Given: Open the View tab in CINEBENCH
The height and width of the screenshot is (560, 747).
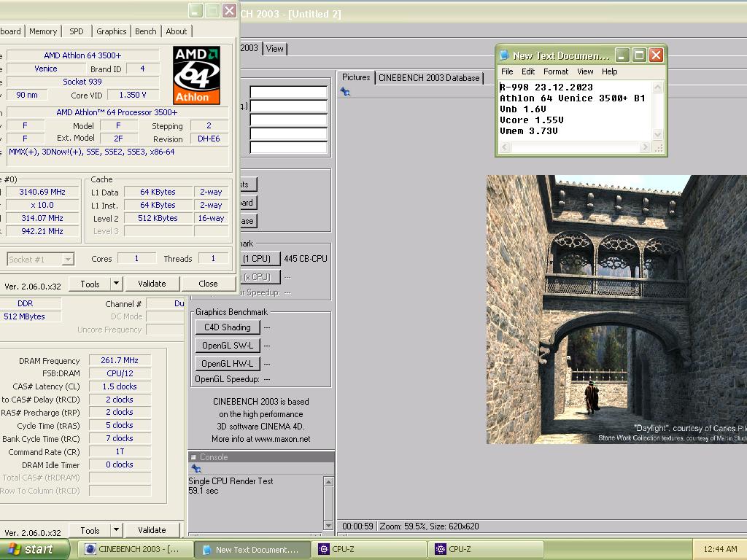Looking at the screenshot, I should point(275,49).
